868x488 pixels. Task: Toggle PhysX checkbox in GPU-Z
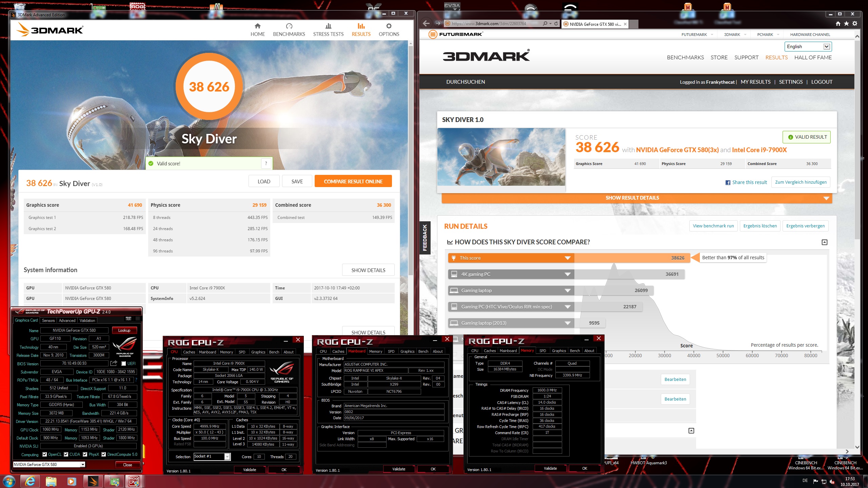[x=85, y=454]
